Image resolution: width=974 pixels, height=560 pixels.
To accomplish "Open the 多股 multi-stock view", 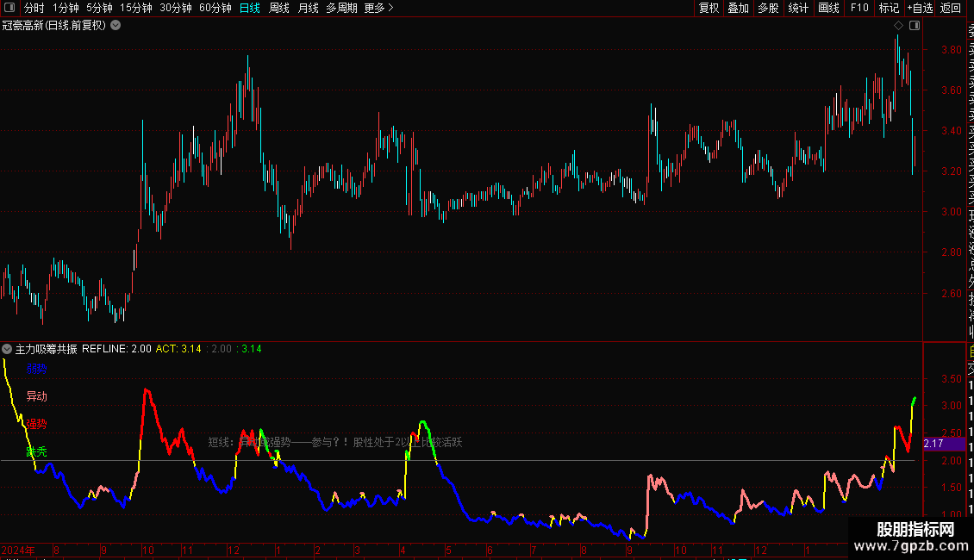I will click(x=768, y=8).
